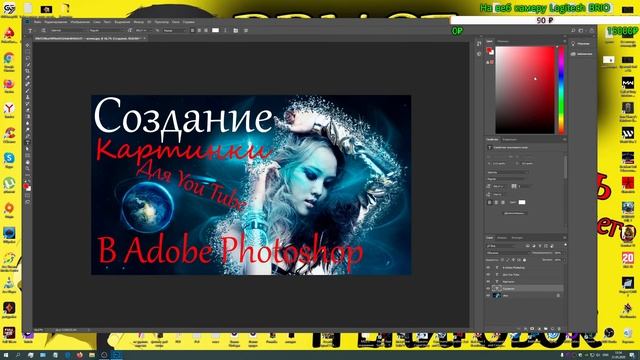The width and height of the screenshot is (640, 360).
Task: Hide the background 'Фон' layer
Action: [488, 296]
